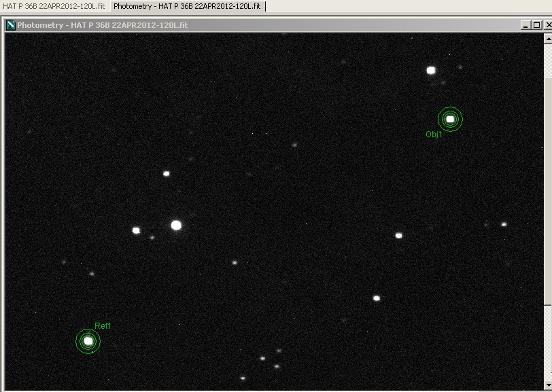Image resolution: width=552 pixels, height=392 pixels.
Task: Select the Ref1 aperture circle on the star
Action: (88, 341)
